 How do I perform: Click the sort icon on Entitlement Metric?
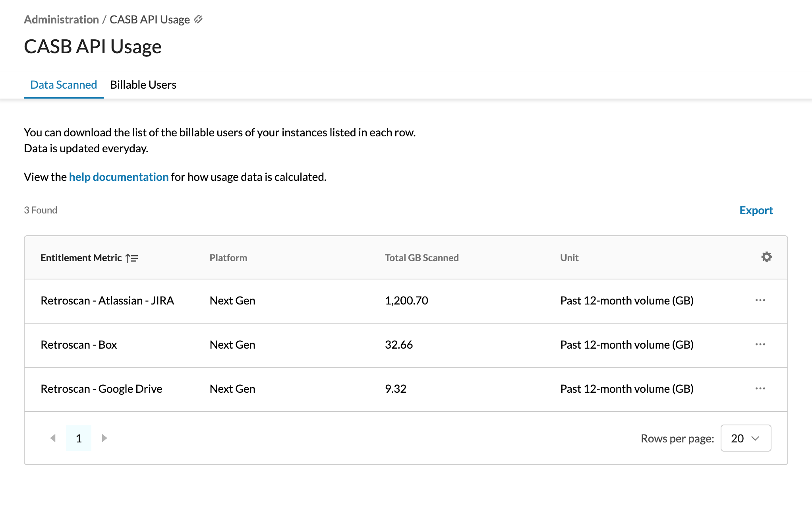click(x=131, y=258)
